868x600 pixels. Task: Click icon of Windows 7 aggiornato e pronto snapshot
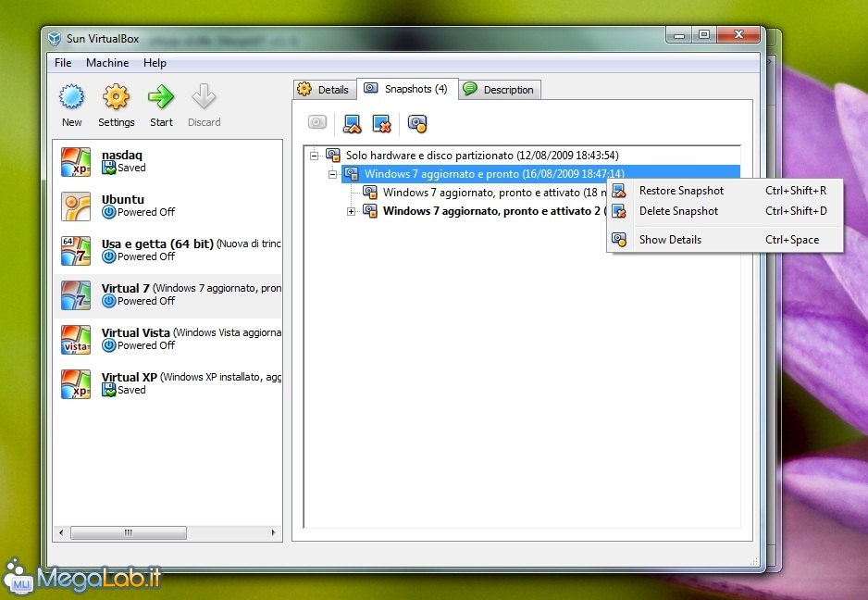352,173
